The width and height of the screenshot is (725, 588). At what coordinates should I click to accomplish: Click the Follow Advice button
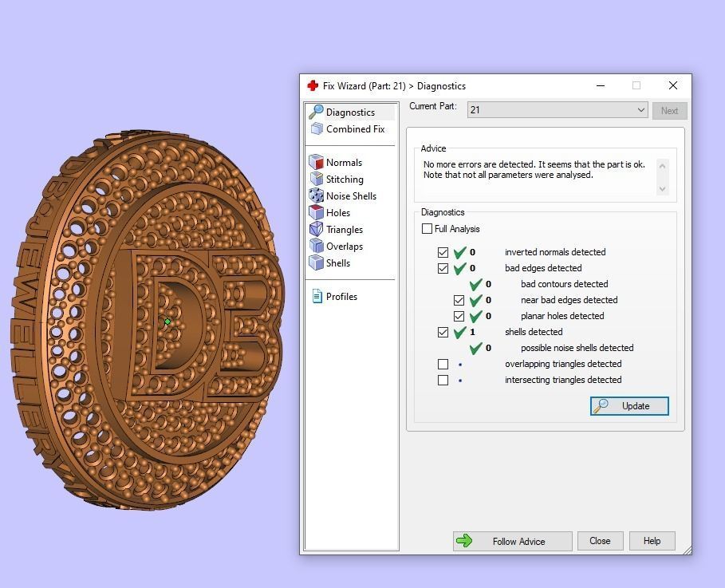coord(512,541)
